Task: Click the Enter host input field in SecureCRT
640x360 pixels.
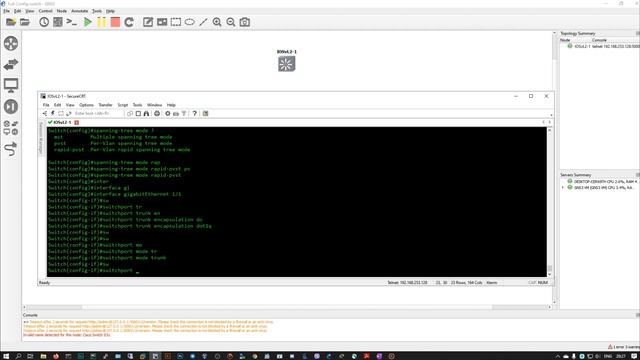Action: [98, 113]
